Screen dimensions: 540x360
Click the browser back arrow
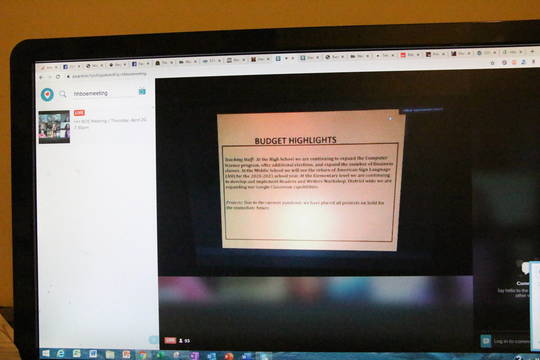tap(42, 77)
